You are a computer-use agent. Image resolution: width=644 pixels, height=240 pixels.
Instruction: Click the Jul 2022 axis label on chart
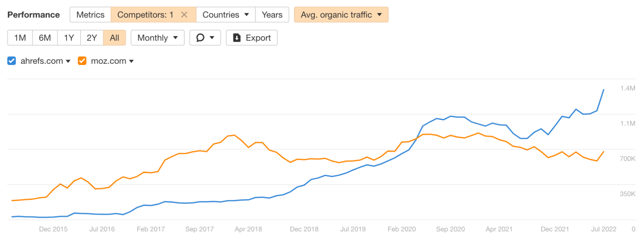603,229
